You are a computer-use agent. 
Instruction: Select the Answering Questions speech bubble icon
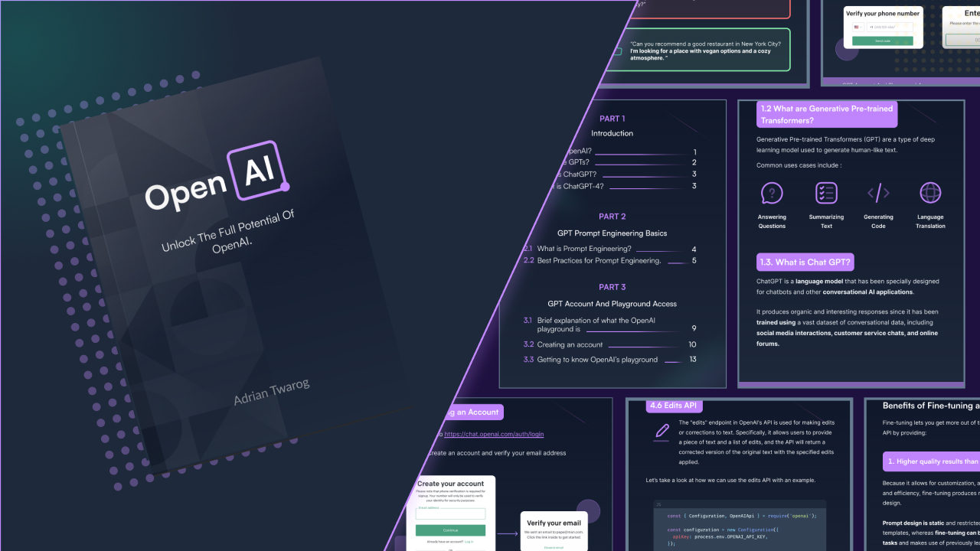pos(772,193)
